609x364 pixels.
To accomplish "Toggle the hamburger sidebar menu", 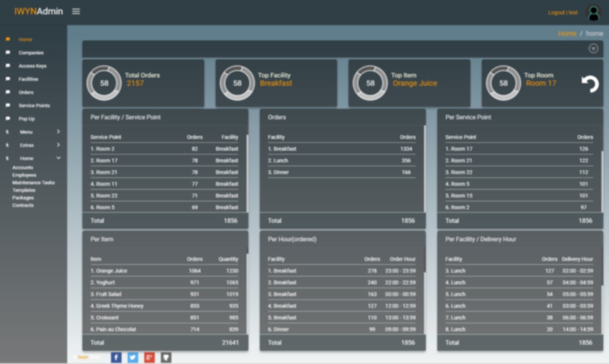I will (76, 11).
